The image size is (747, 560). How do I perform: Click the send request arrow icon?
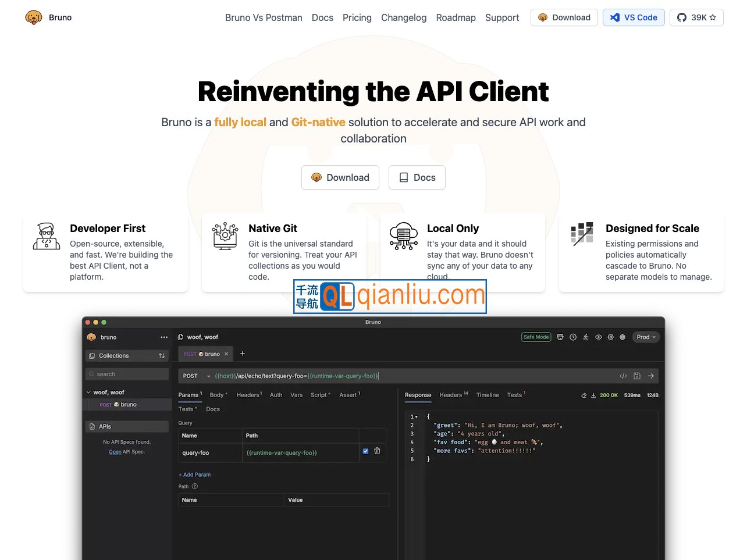650,376
